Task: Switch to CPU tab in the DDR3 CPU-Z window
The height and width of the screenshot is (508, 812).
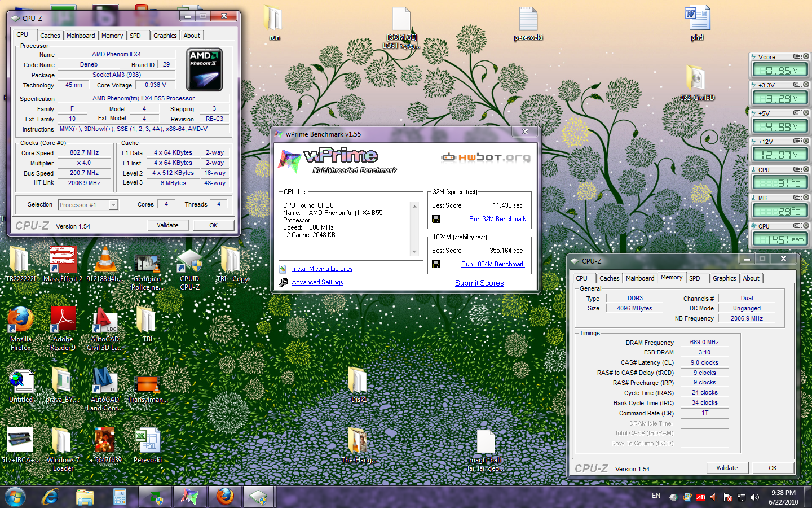Action: pyautogui.click(x=581, y=278)
